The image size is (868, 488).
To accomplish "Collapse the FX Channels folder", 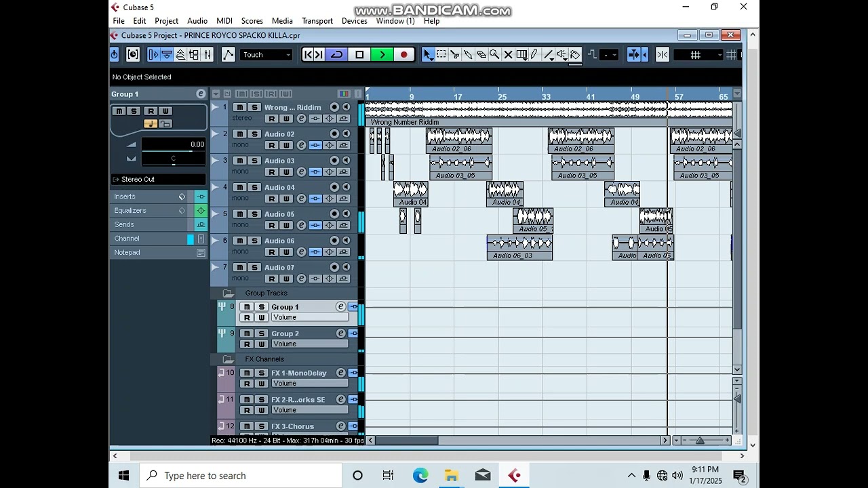I will point(228,359).
